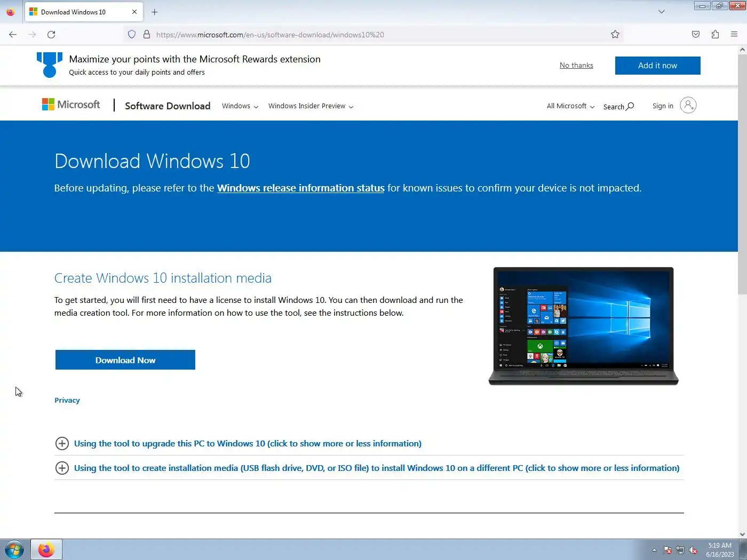747x560 pixels.
Task: Show hidden system tray icons
Action: click(x=654, y=550)
